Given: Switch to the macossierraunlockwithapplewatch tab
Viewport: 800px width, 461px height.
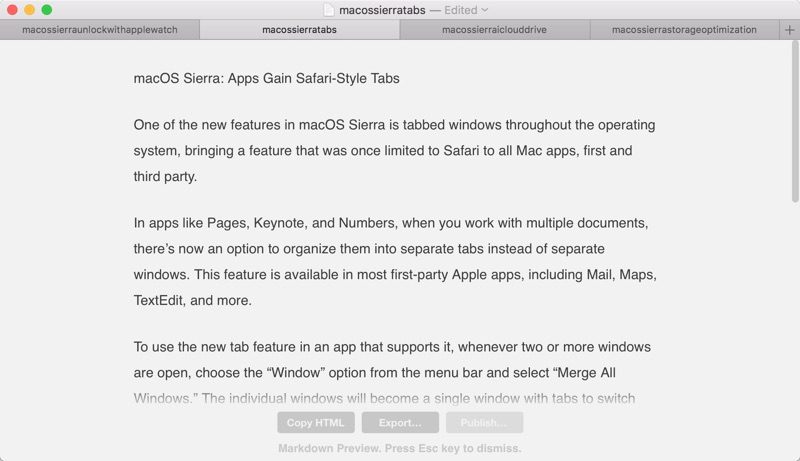Looking at the screenshot, I should click(100, 30).
